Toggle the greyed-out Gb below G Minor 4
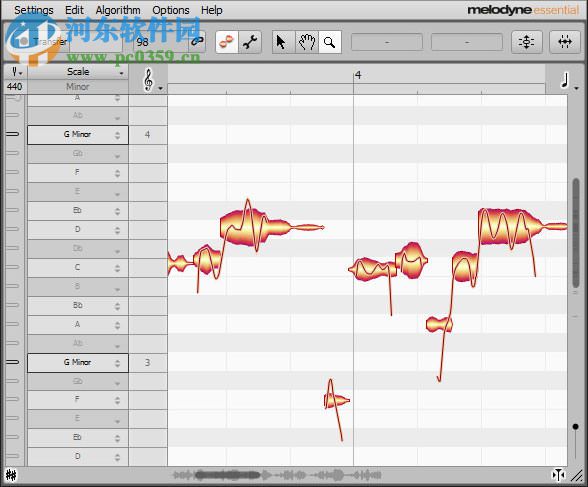Screen dimensions: 588x487 tap(78, 154)
